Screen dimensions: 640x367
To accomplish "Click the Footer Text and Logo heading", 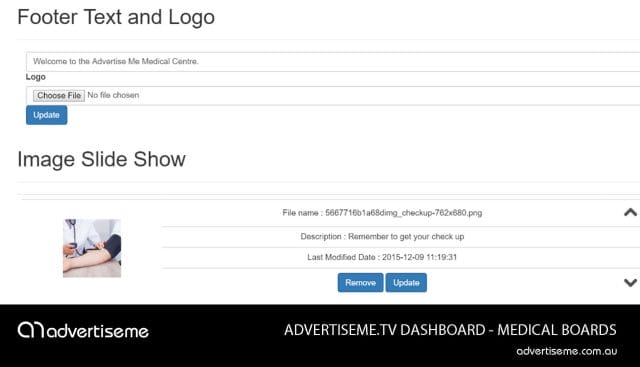I will click(116, 17).
